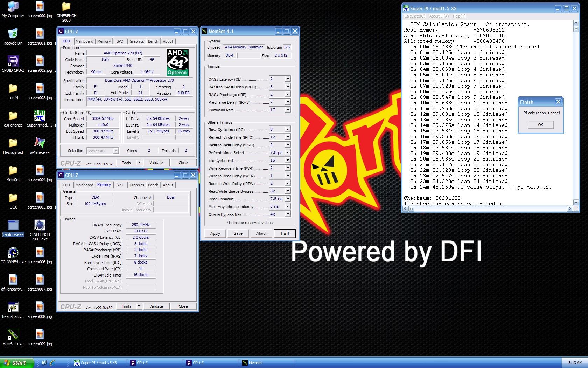Switch to SPD tab in upper CPU-Z window

(x=120, y=41)
